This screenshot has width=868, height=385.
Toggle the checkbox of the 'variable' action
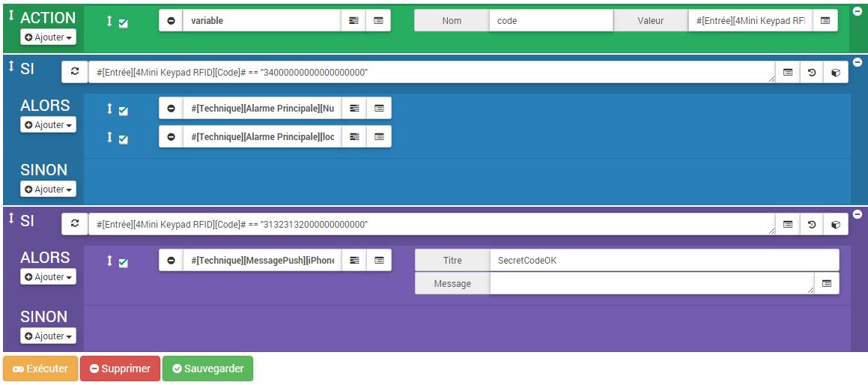pyautogui.click(x=124, y=23)
